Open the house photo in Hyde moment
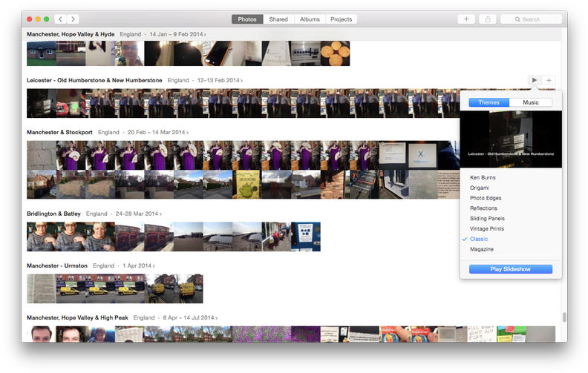The height and width of the screenshot is (373, 588). [42, 53]
